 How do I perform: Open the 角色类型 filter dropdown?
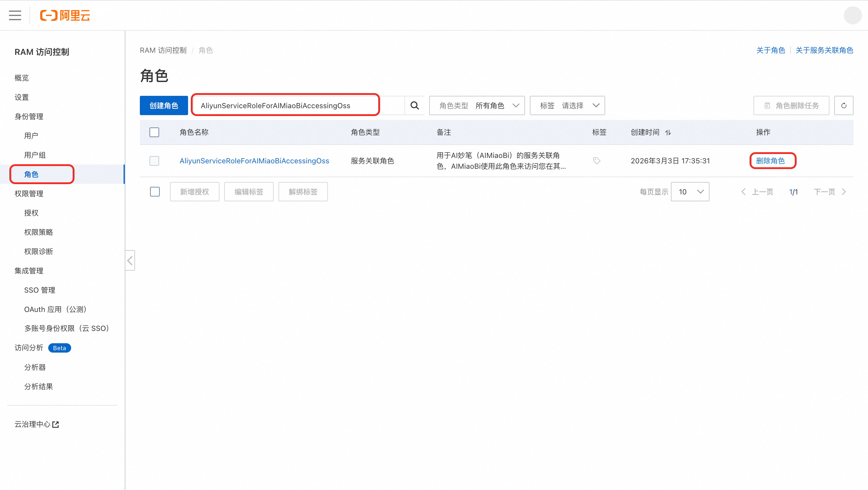point(477,105)
